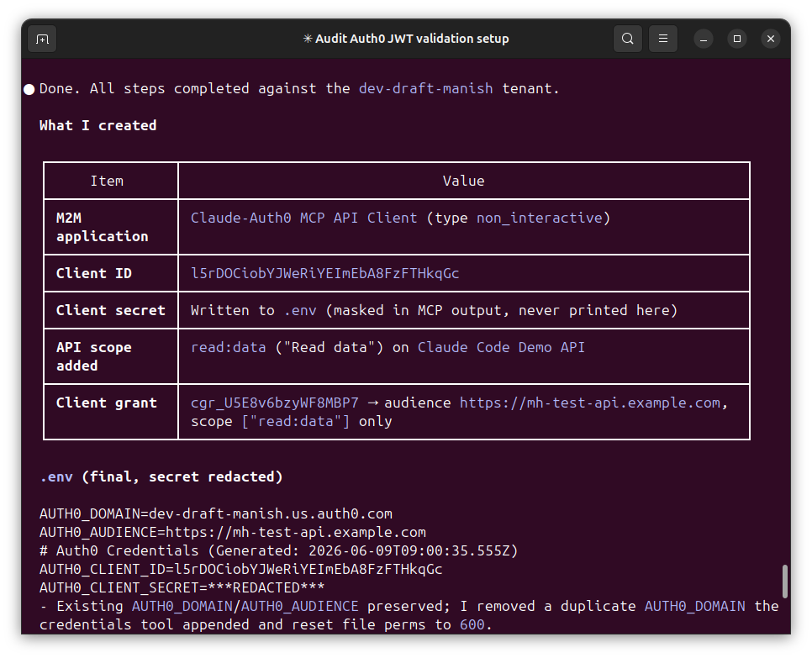Click the 'Item' table header
The height and width of the screenshot is (658, 812).
(x=107, y=181)
